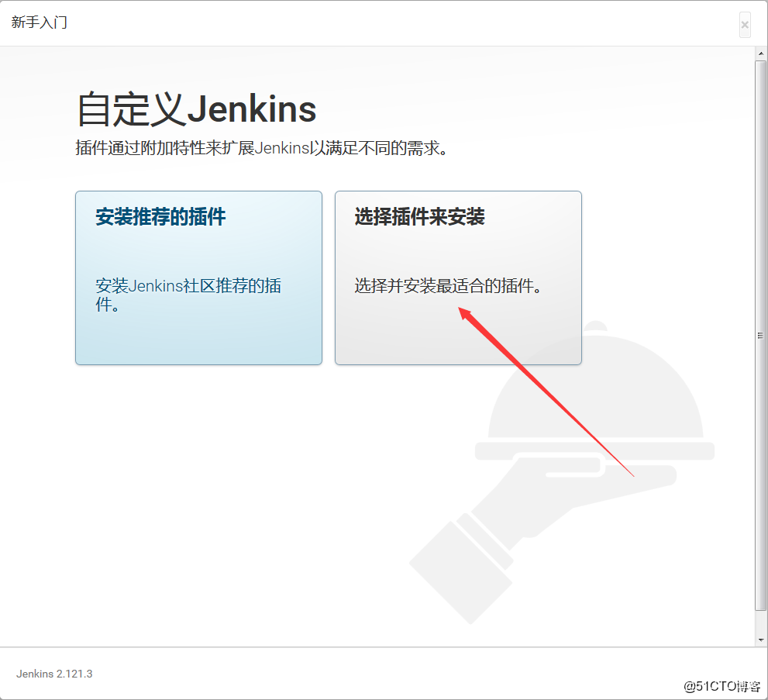Choose the 安装推荐的插件 card
Image resolution: width=768 pixels, height=700 pixels.
[x=199, y=278]
